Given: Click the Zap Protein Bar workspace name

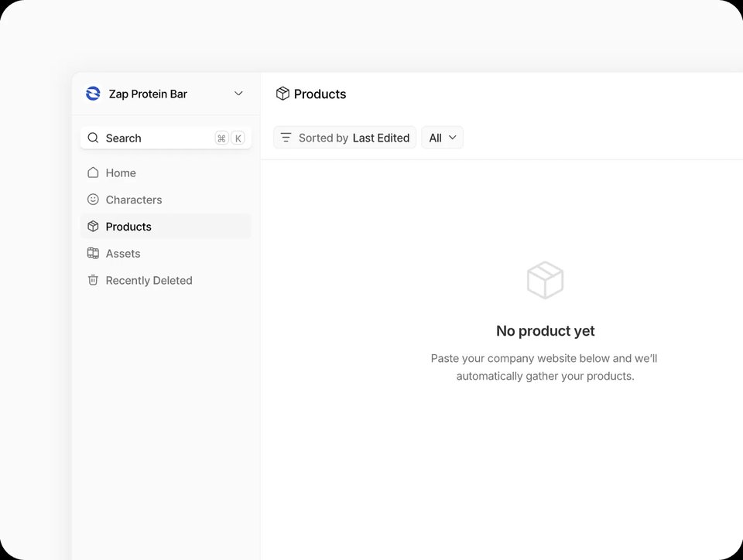Looking at the screenshot, I should pos(148,94).
